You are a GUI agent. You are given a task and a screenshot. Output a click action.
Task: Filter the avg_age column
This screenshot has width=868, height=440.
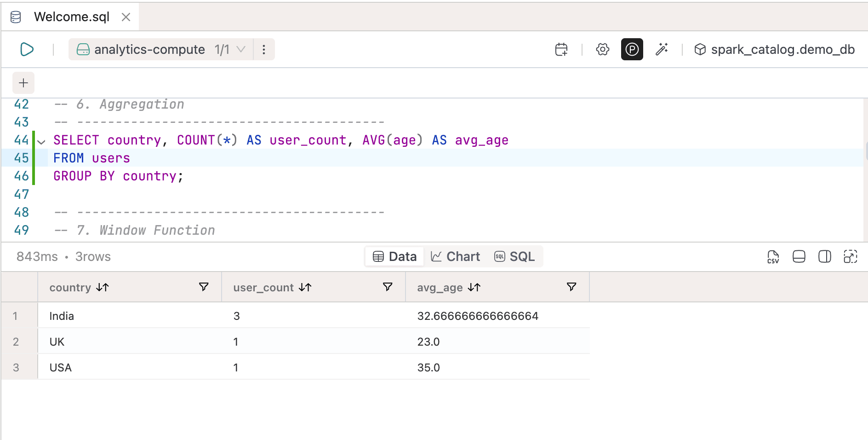571,287
